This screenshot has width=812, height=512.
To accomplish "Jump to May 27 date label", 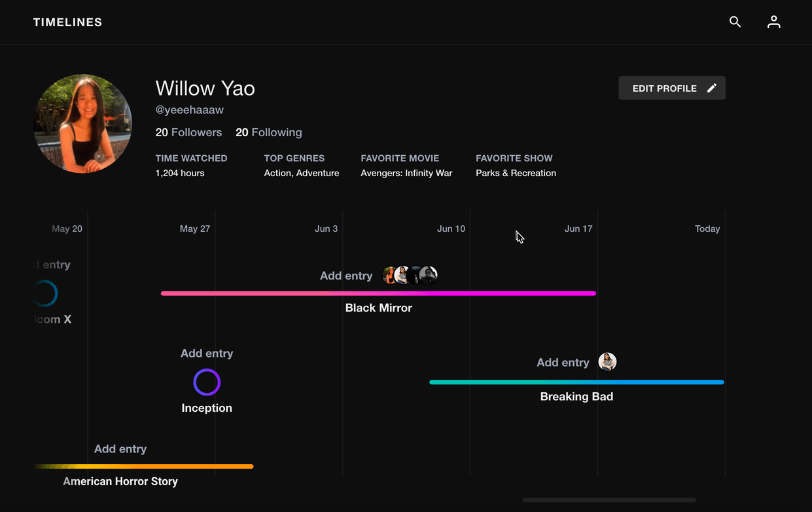I will coord(195,229).
